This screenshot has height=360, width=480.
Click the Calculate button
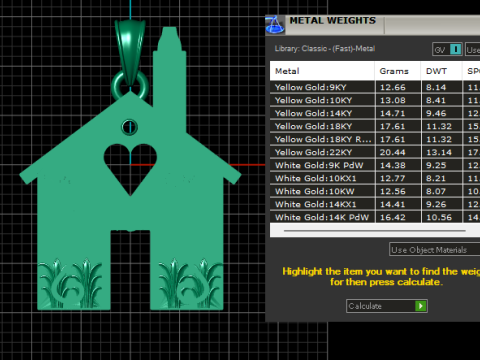pyautogui.click(x=387, y=306)
